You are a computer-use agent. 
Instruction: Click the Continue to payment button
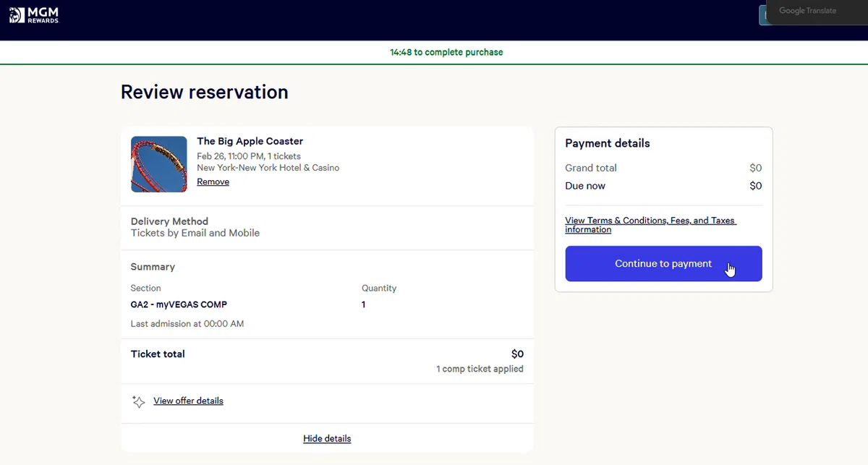pyautogui.click(x=663, y=264)
